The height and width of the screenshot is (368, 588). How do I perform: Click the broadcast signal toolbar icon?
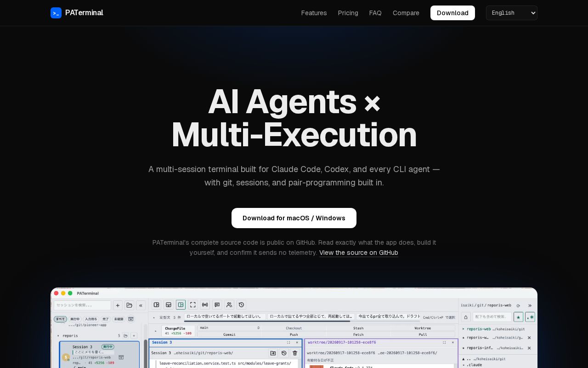(205, 305)
